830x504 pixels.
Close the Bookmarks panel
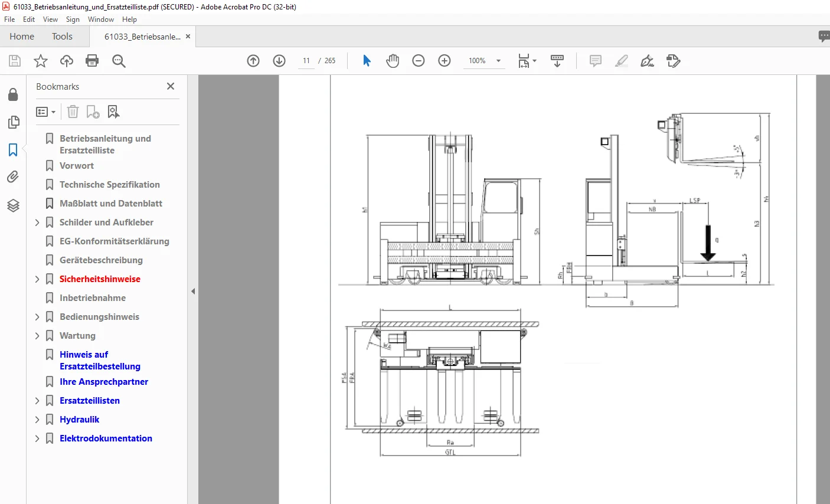pyautogui.click(x=171, y=86)
